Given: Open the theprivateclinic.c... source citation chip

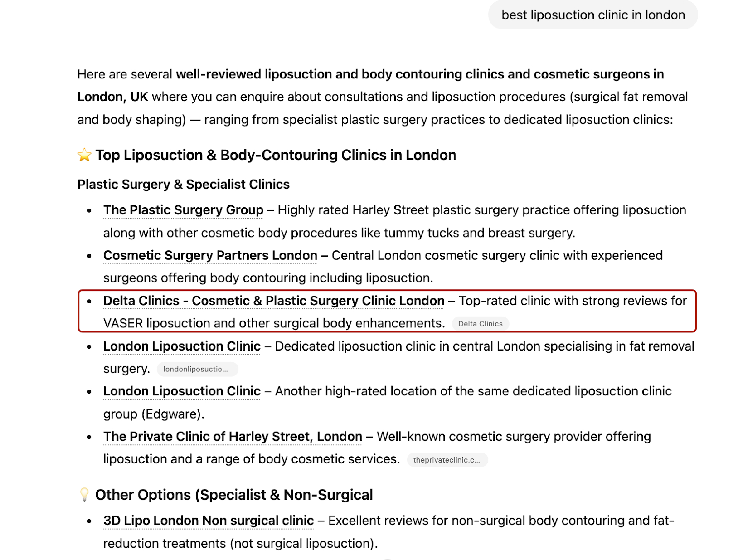Looking at the screenshot, I should point(447,460).
